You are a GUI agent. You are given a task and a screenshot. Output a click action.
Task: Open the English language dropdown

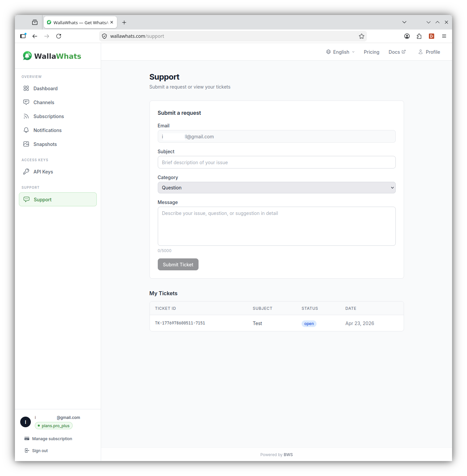pyautogui.click(x=340, y=52)
